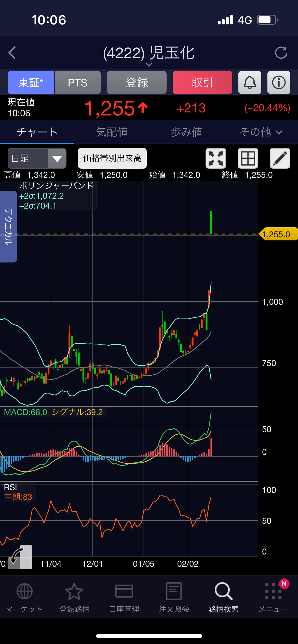Switch market to 東証

tap(31, 83)
